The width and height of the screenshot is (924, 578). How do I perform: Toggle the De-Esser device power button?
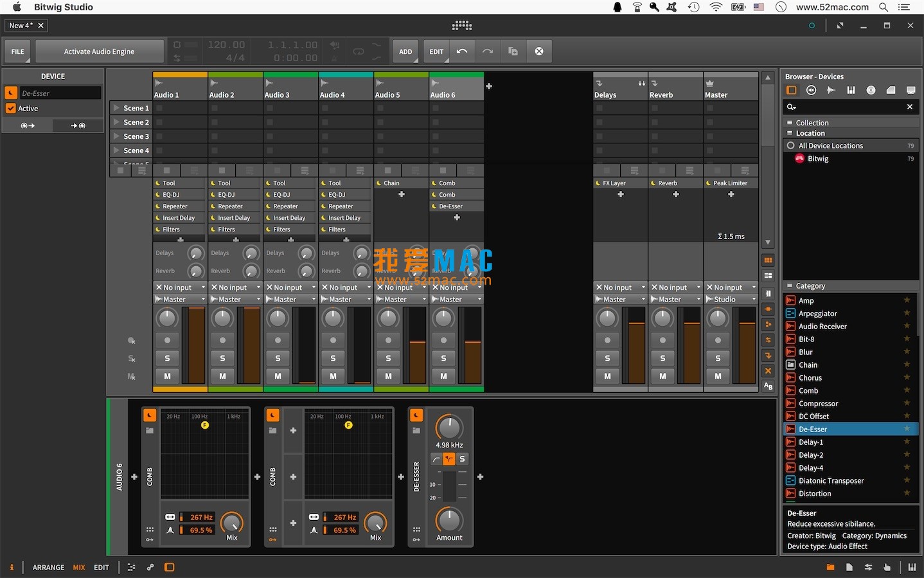pyautogui.click(x=416, y=415)
